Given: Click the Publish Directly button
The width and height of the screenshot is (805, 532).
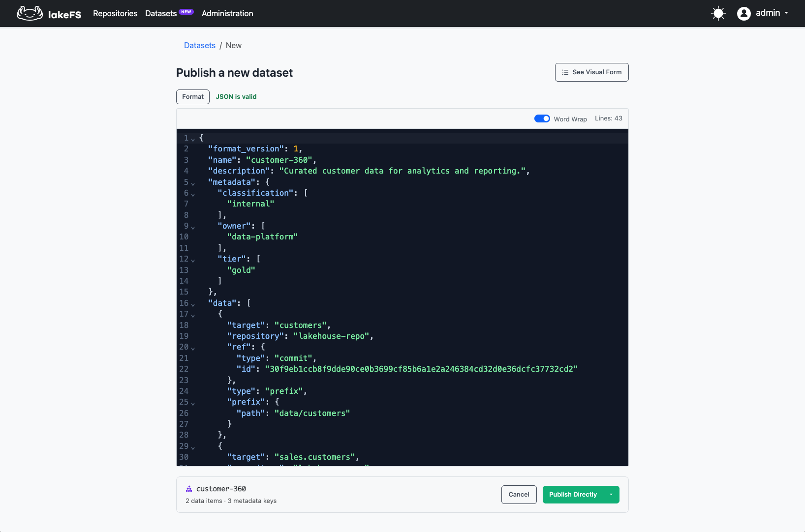Looking at the screenshot, I should coord(573,495).
